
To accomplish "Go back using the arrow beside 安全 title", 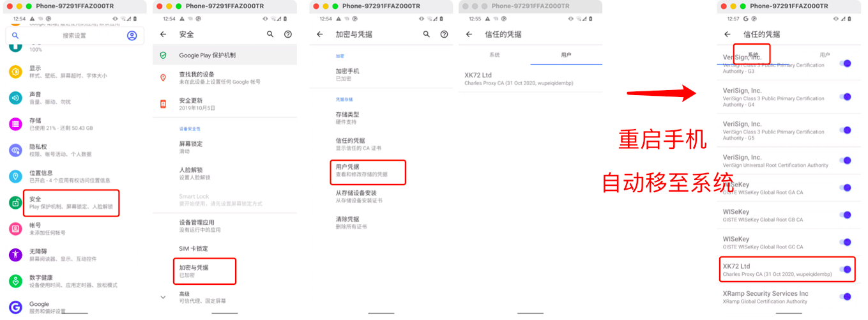I will tap(163, 34).
